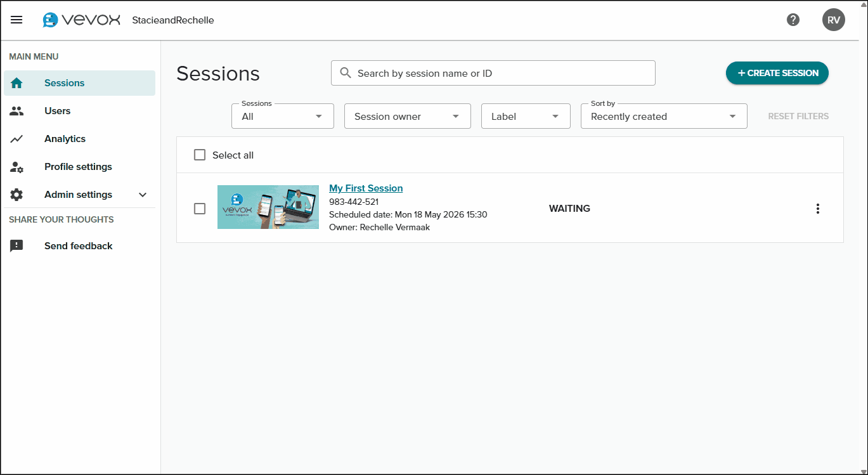Click the Vevox logo
This screenshot has height=475, width=868.
pos(81,20)
